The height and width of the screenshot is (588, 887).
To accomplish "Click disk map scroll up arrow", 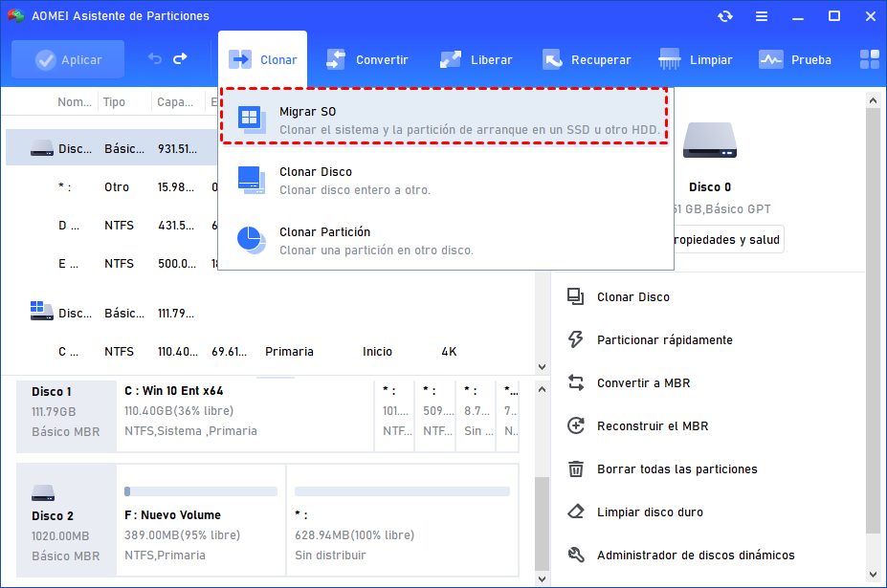I will (x=542, y=389).
